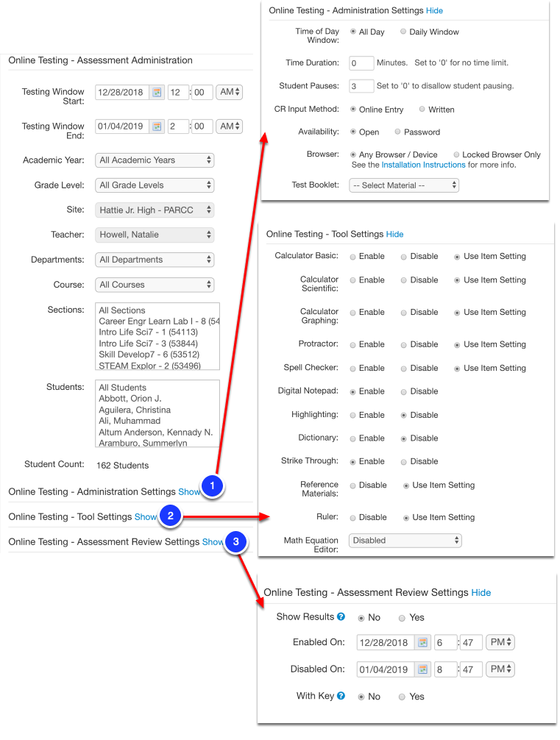Change PM selector for Enabled On time

(x=500, y=642)
